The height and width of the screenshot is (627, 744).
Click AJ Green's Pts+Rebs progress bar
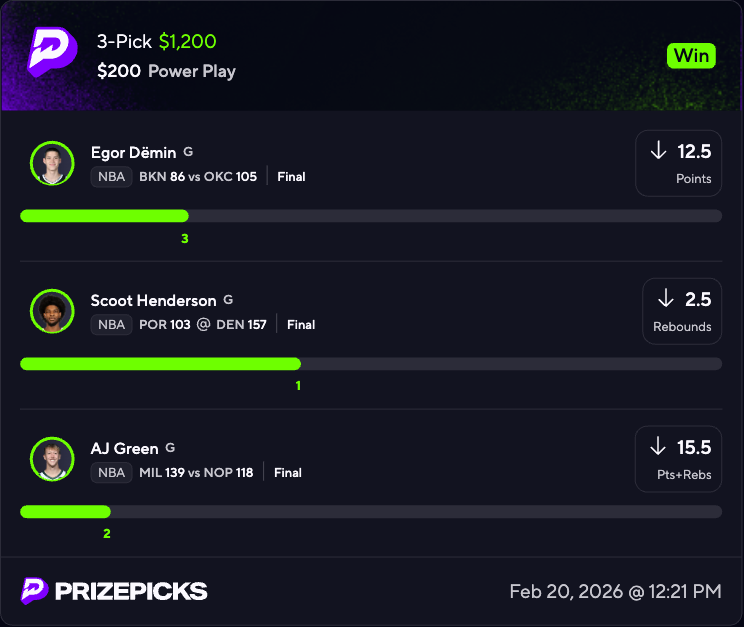(370, 512)
